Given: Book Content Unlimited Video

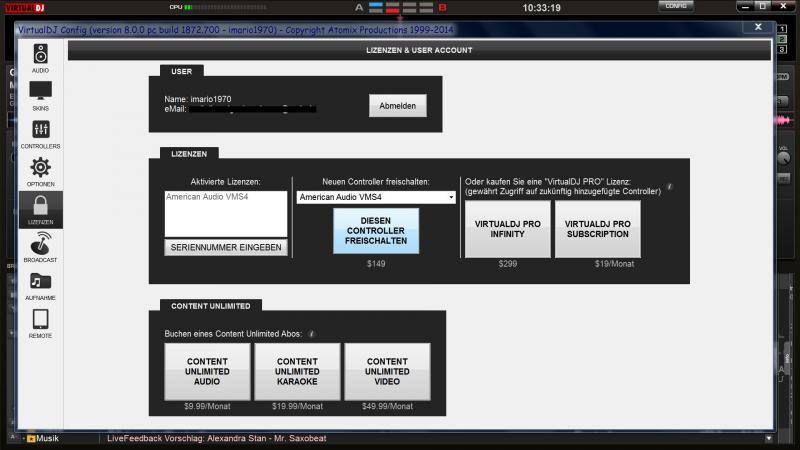Looking at the screenshot, I should [x=387, y=371].
